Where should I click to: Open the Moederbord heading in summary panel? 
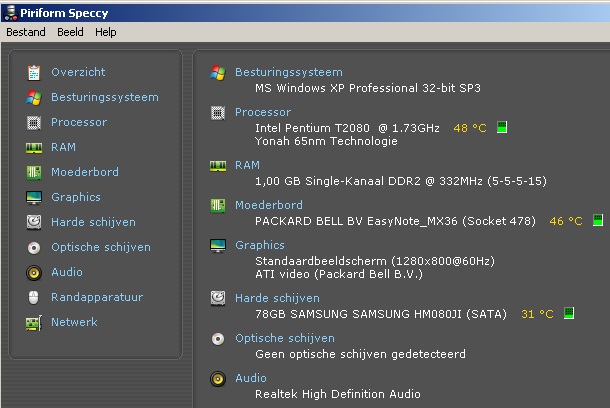coord(268,205)
